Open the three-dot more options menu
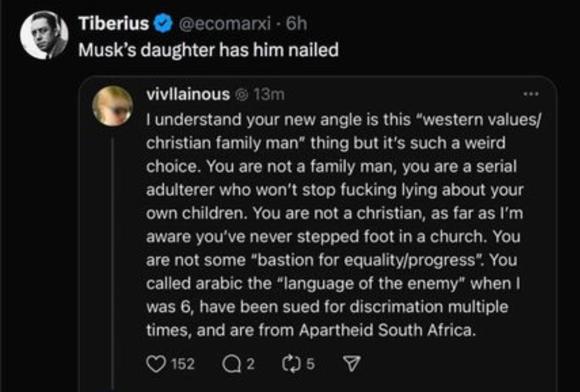This screenshot has height=392, width=580. (531, 93)
